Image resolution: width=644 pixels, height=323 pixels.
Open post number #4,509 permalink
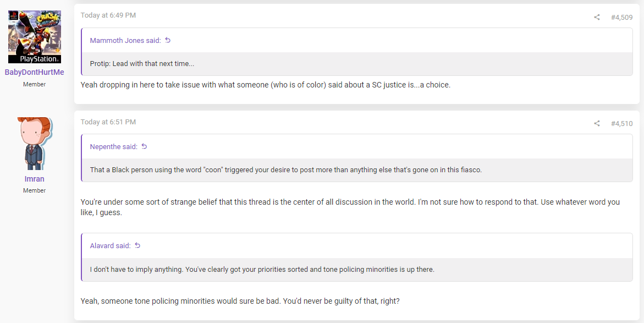[x=621, y=17]
